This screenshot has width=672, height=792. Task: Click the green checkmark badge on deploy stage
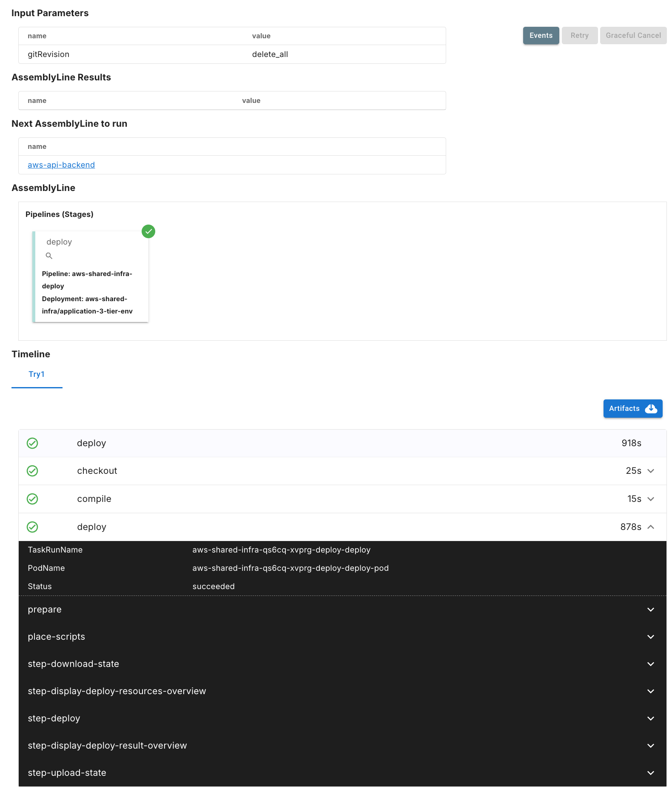[x=148, y=231]
